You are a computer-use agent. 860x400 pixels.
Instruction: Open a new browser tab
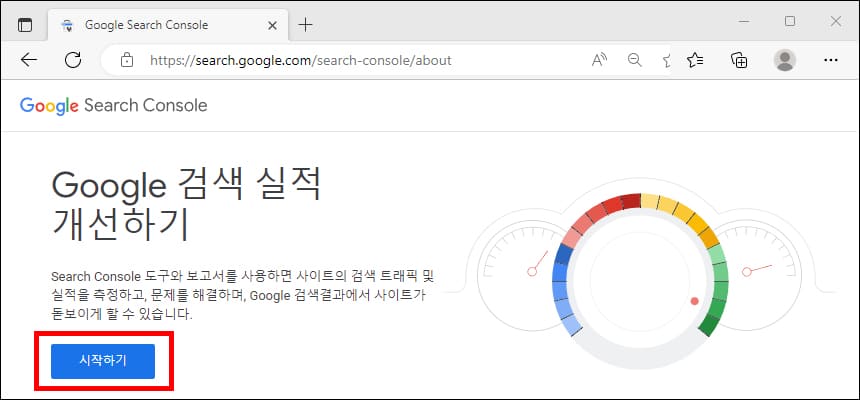tap(305, 25)
